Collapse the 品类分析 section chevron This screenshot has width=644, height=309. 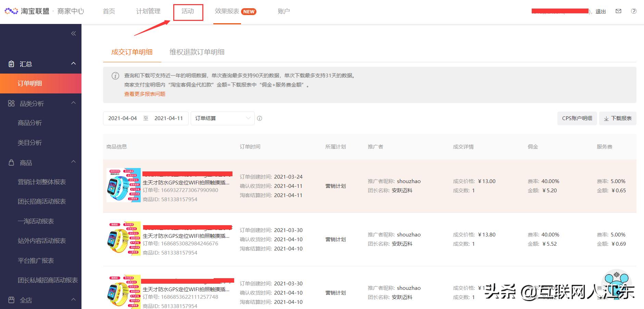point(73,103)
